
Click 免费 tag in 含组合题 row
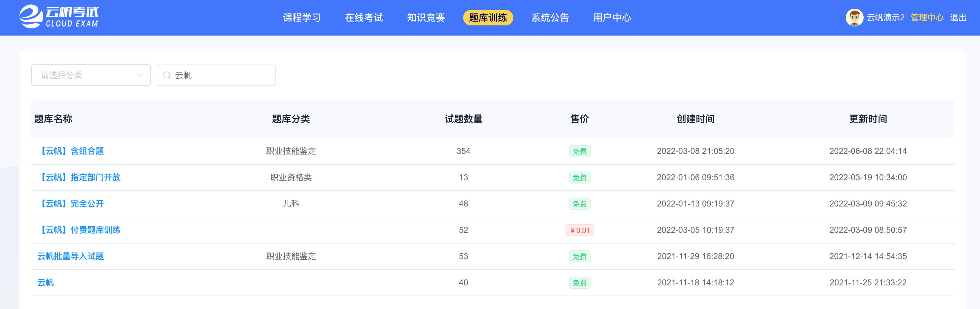[x=580, y=151]
